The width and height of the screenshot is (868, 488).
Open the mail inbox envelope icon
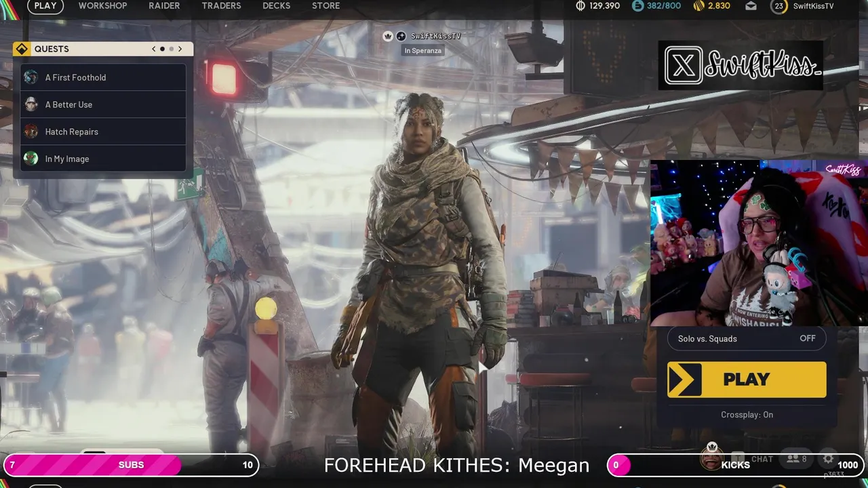pyautogui.click(x=751, y=5)
